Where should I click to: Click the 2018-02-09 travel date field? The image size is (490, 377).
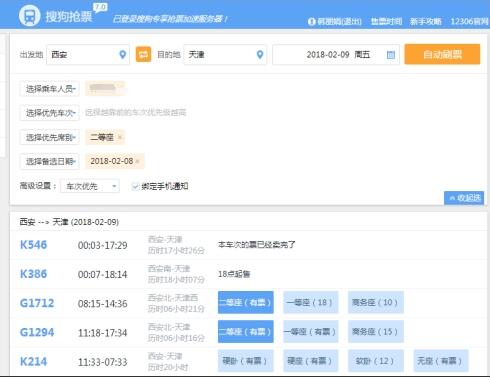point(336,54)
